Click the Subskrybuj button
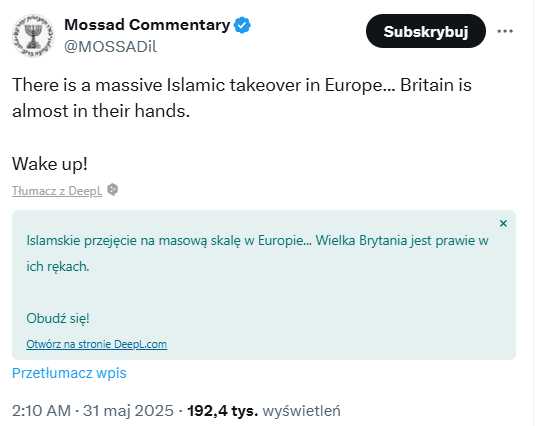The width and height of the screenshot is (535, 426). [x=425, y=31]
